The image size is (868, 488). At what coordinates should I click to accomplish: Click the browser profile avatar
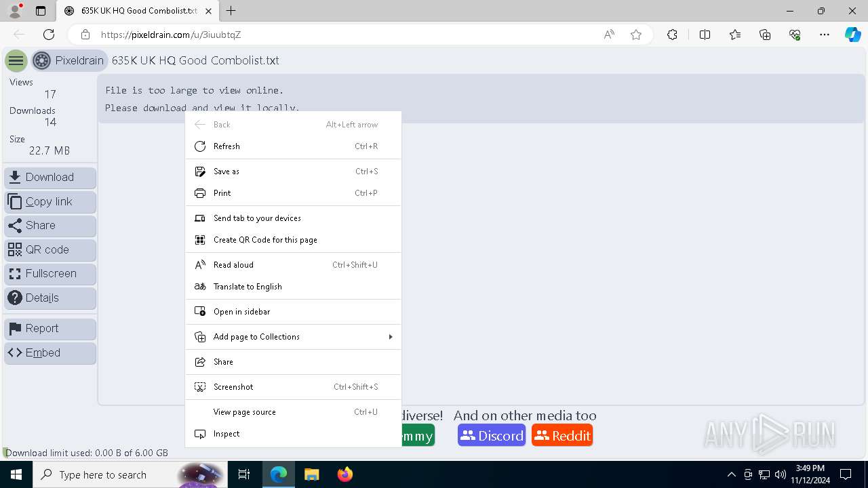(15, 11)
